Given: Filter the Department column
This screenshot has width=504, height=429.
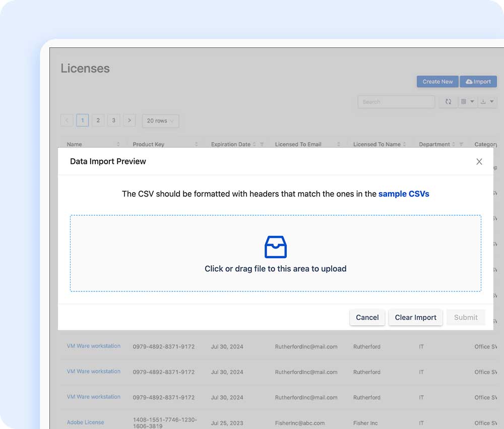Looking at the screenshot, I should [461, 144].
